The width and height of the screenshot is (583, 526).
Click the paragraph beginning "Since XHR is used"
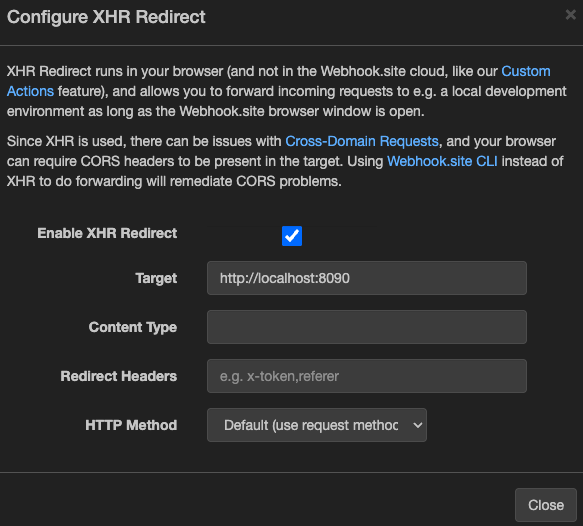point(285,161)
